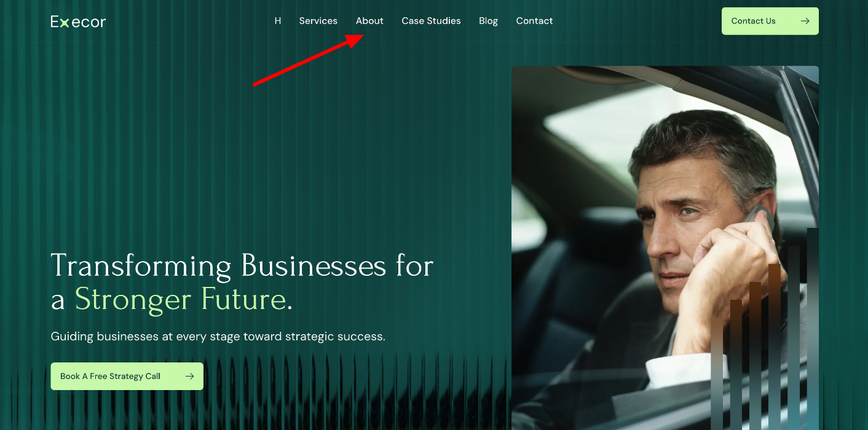Open the Case Studies page
Image resolution: width=868 pixels, height=430 pixels.
(431, 21)
